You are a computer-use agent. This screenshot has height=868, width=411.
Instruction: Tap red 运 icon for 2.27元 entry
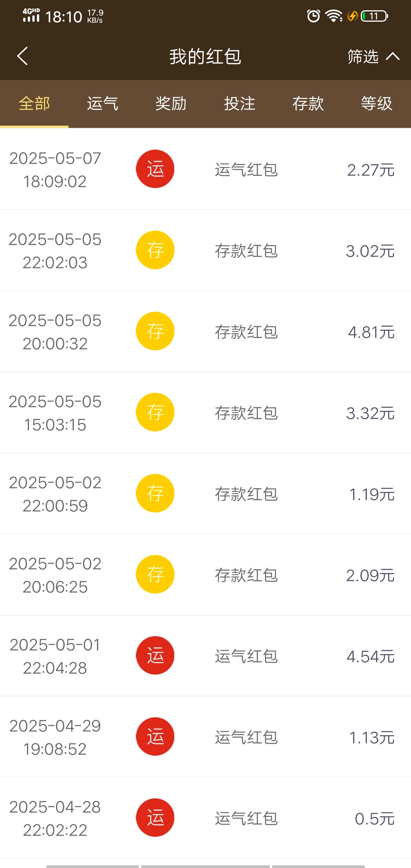pos(155,169)
